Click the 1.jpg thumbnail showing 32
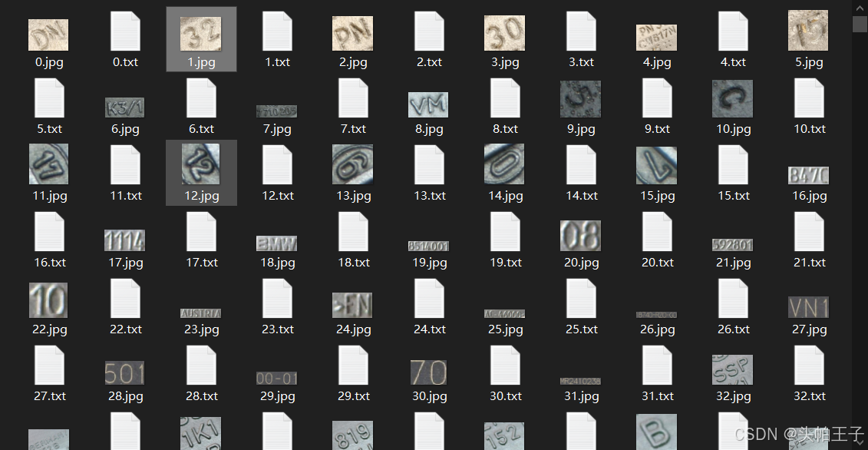868x450 pixels. point(201,34)
